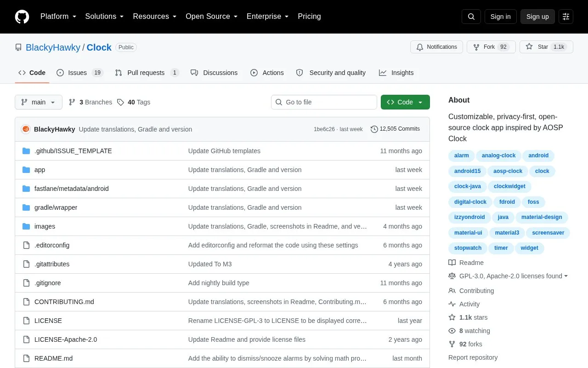Open the 12,505 Commits link
Viewport: 588px width, 368px height.
pos(395,129)
